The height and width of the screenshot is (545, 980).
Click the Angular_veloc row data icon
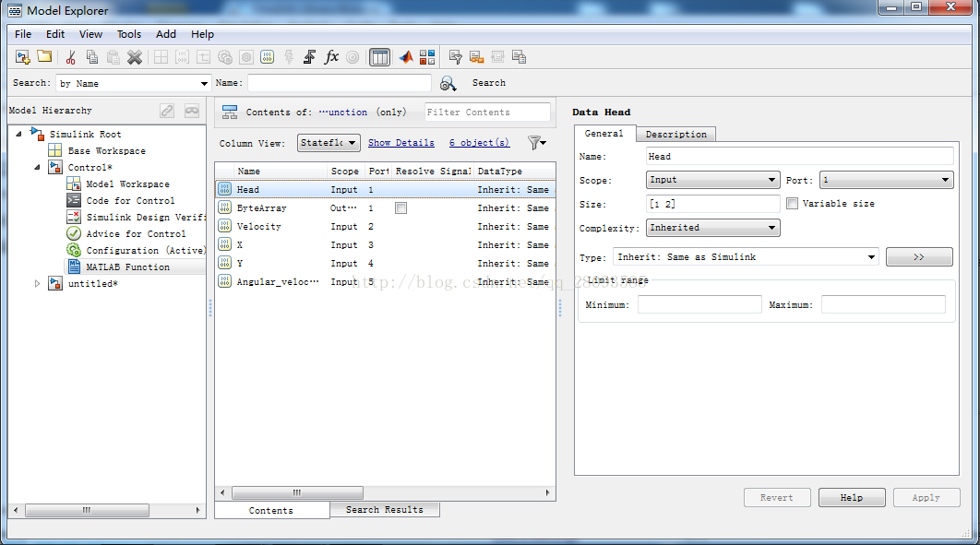coord(225,281)
